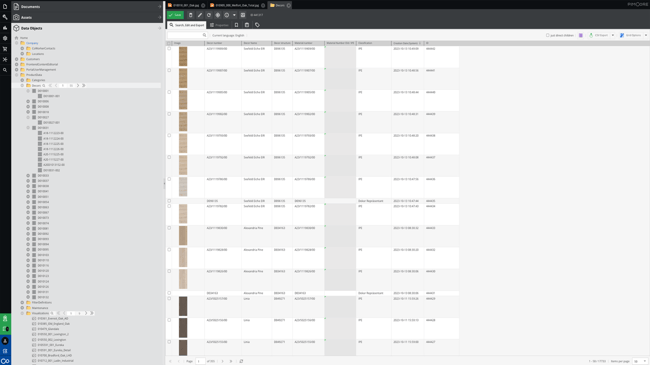Toggle the 'just direct children' checkbox
This screenshot has height=365, width=650.
pos(548,35)
